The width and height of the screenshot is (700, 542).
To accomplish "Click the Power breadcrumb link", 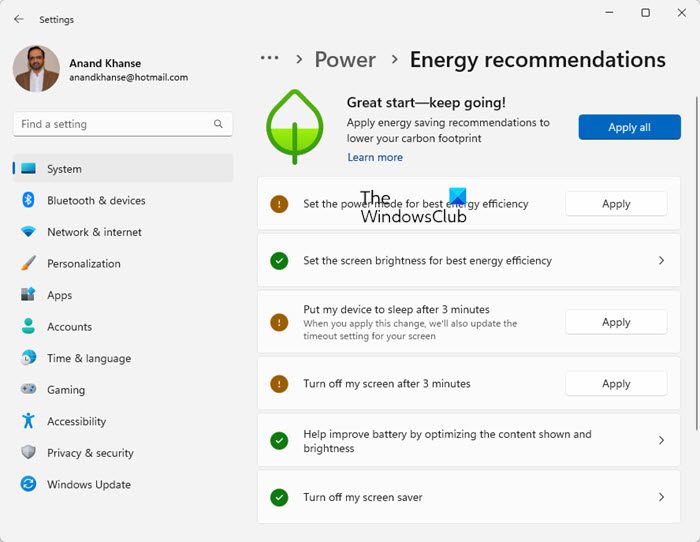I will 345,59.
